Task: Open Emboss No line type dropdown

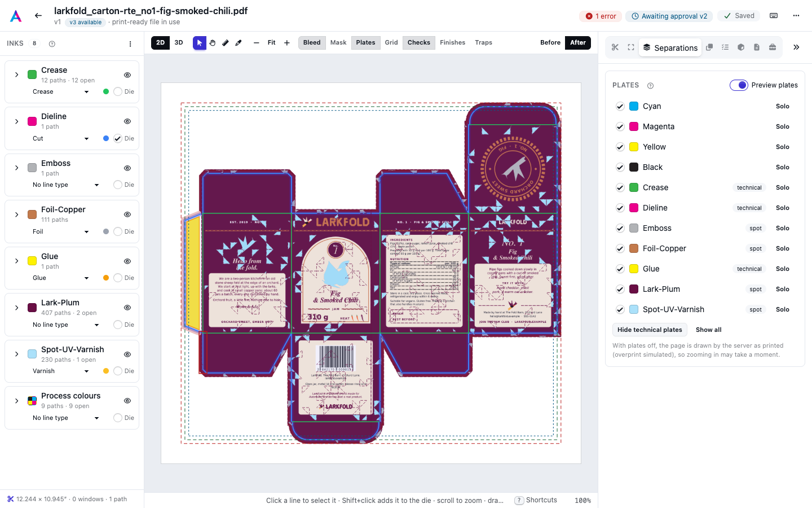Action: pos(66,185)
